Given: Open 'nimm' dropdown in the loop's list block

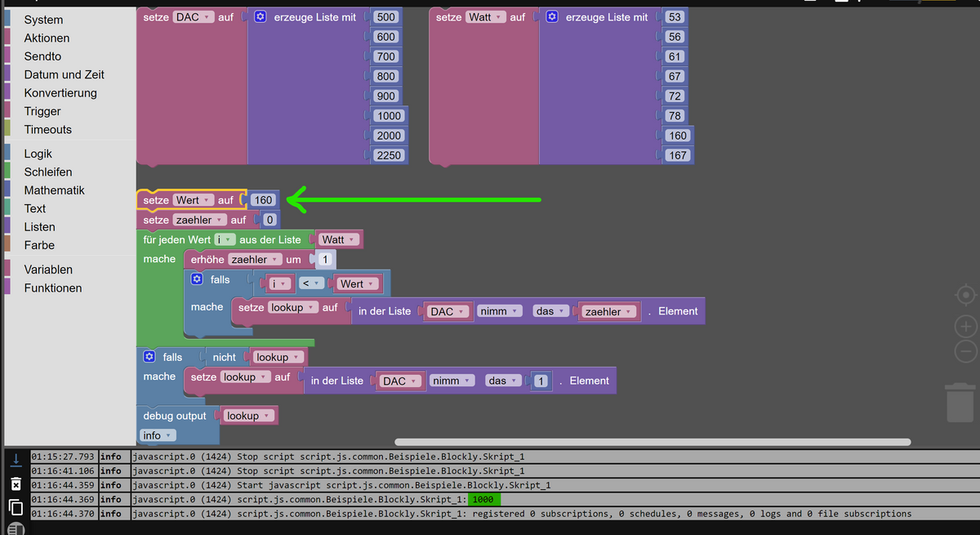Looking at the screenshot, I should 500,311.
